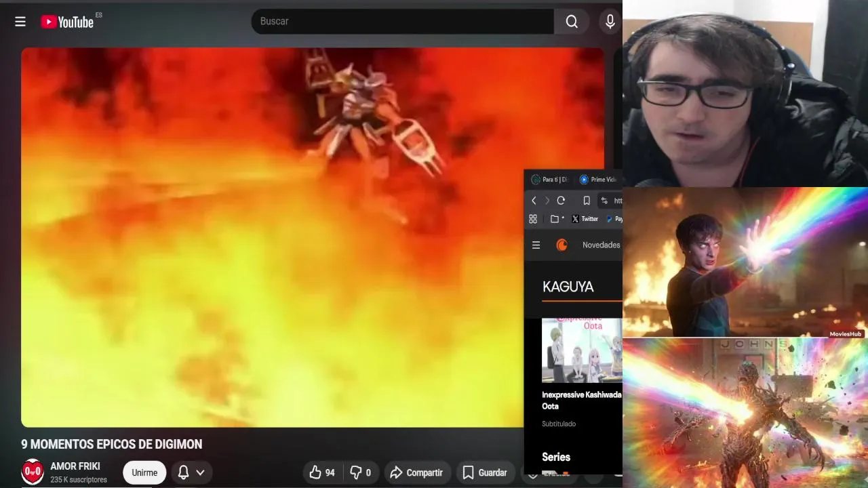Reload the overlay browser page

[x=561, y=201]
